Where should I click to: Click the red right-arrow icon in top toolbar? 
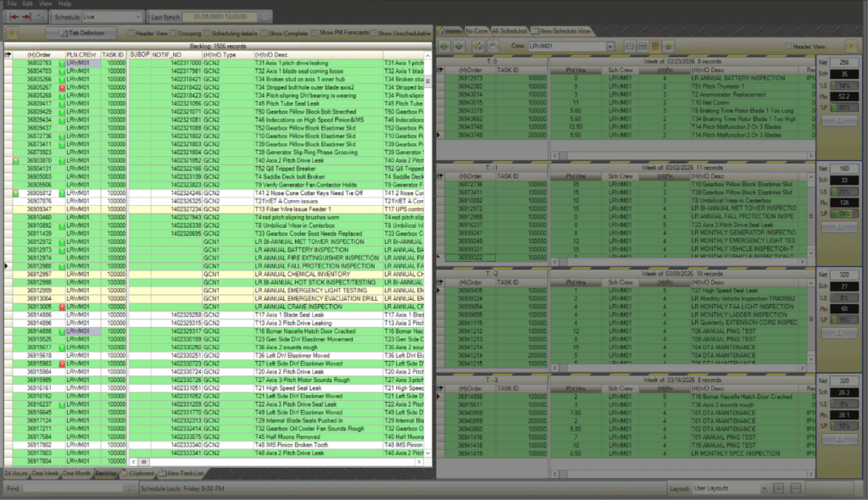[x=28, y=17]
